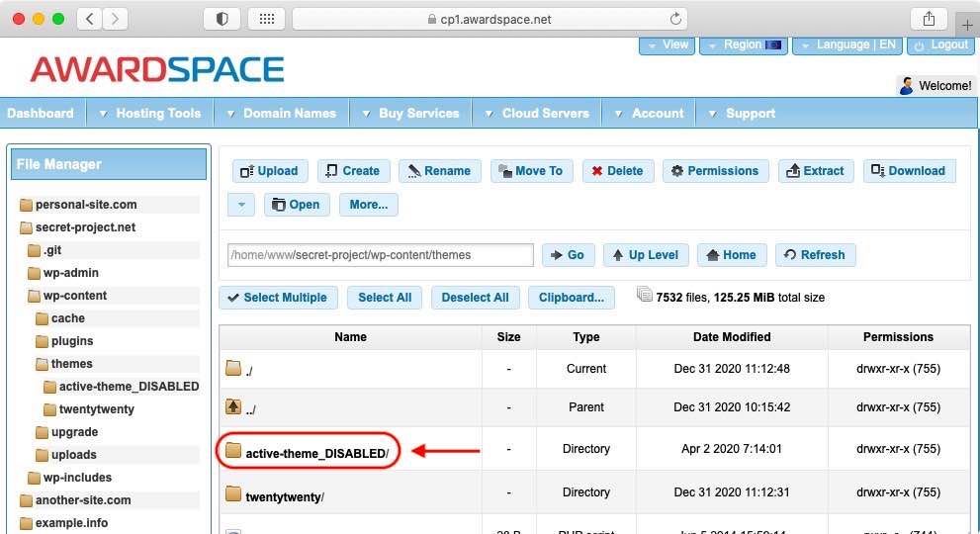980x534 pixels.
Task: Open the Dashboard menu item
Action: point(41,113)
